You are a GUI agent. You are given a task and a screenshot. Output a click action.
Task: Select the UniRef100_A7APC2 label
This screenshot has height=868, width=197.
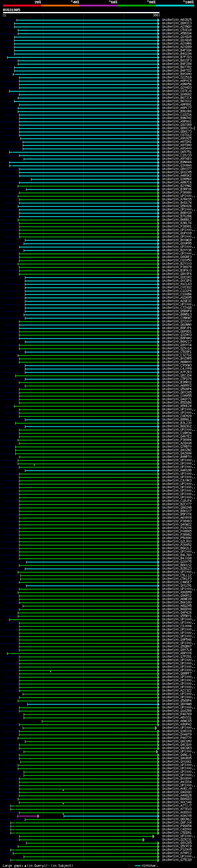click(177, 853)
